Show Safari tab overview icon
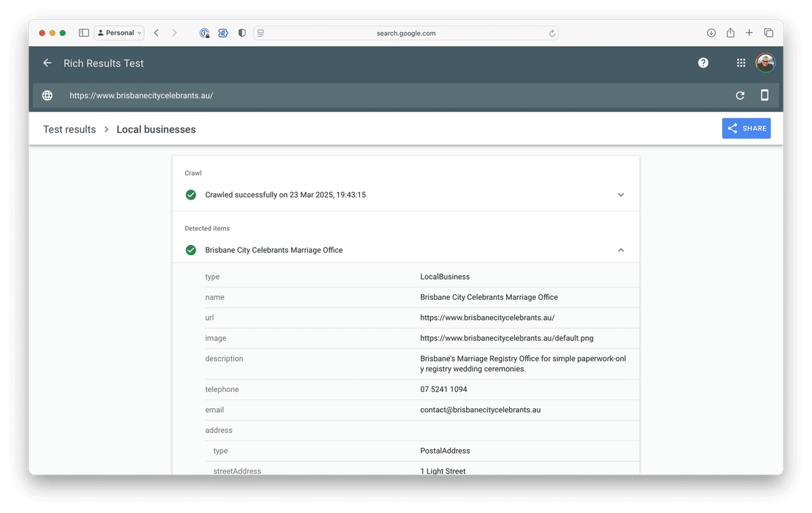This screenshot has width=812, height=513. (769, 32)
